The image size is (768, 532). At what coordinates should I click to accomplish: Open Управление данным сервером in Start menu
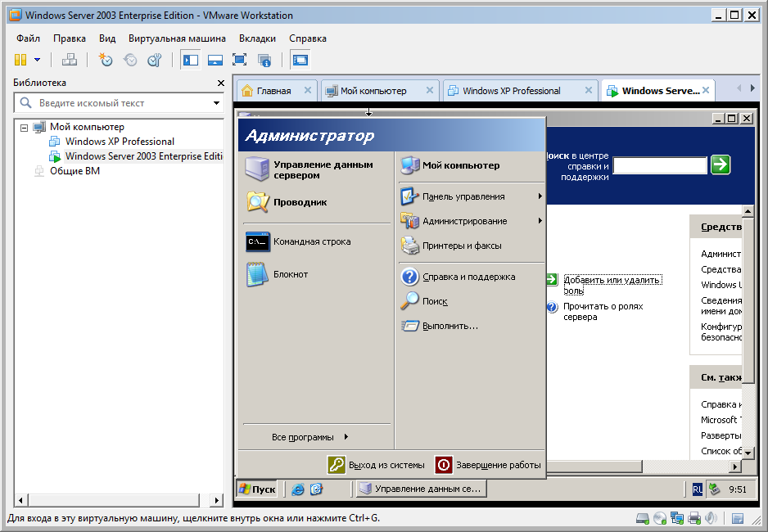315,169
